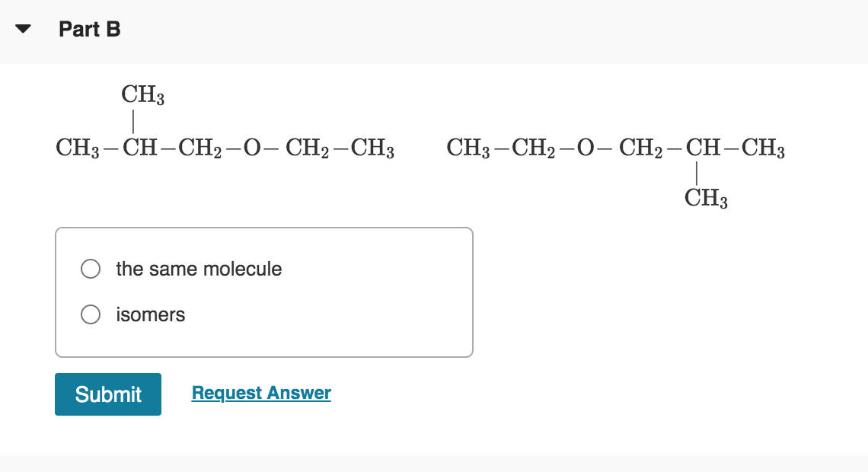
Task: Click the CH3 branch in the right structure
Action: pyautogui.click(x=707, y=199)
